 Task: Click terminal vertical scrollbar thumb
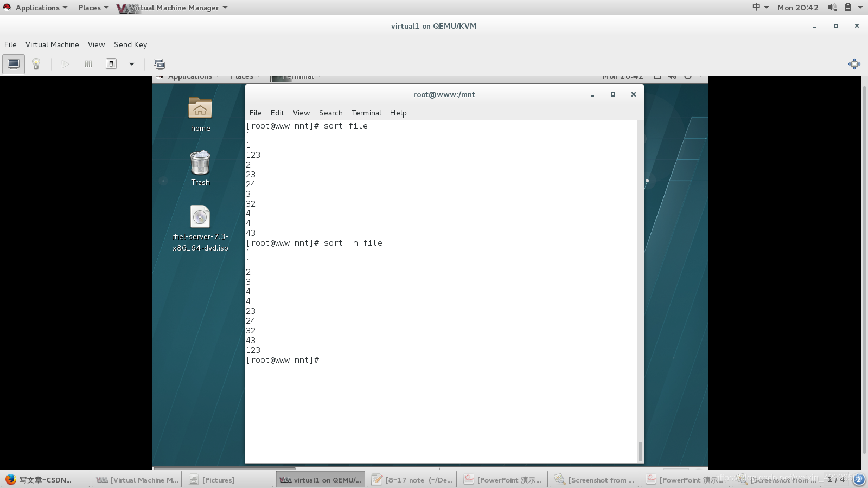(640, 451)
